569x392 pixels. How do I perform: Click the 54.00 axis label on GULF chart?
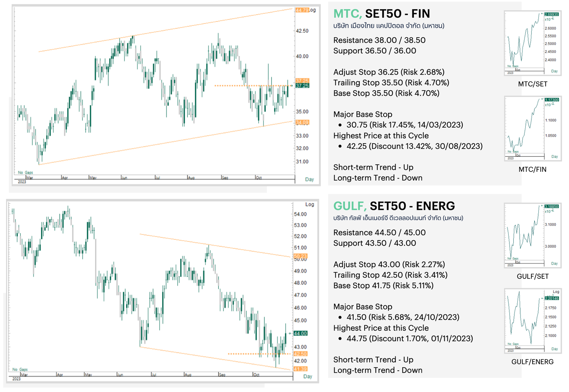tap(300, 214)
